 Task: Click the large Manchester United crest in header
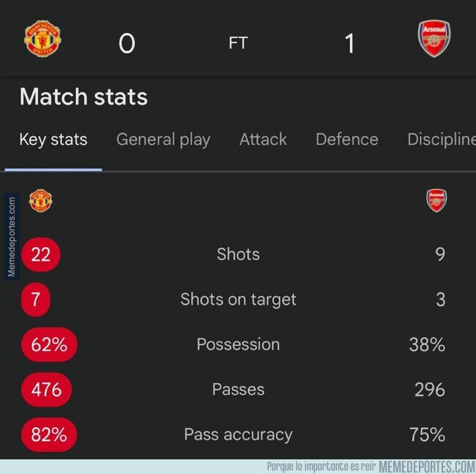click(42, 39)
